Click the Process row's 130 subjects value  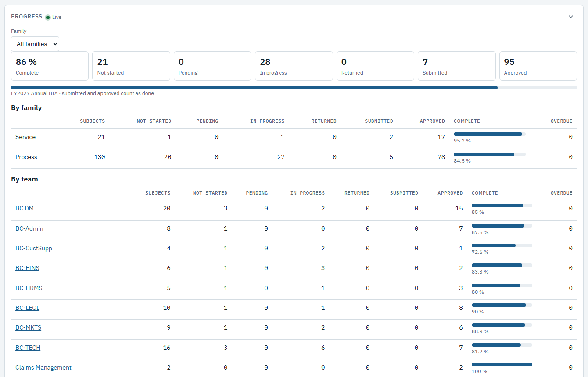(100, 157)
